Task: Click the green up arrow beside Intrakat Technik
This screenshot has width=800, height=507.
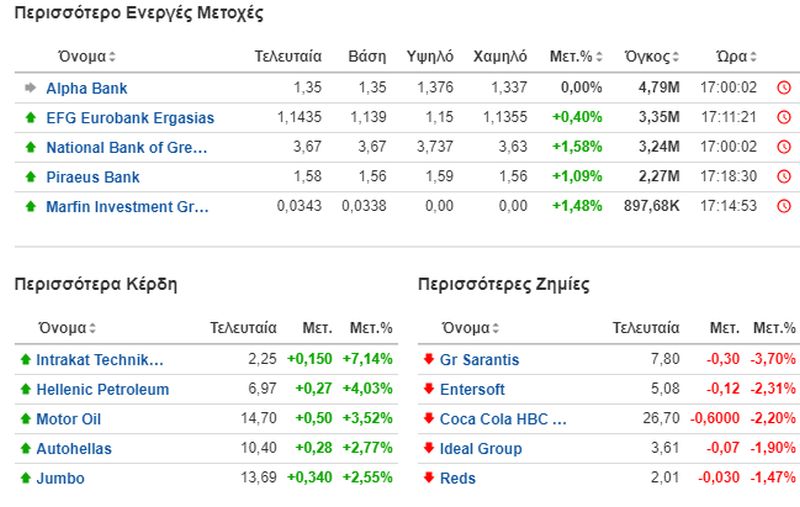Action: pyautogui.click(x=26, y=359)
